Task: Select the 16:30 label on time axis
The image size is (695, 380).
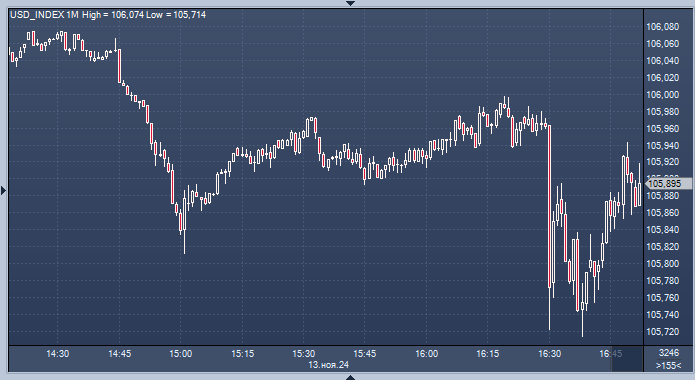Action: pos(550,354)
